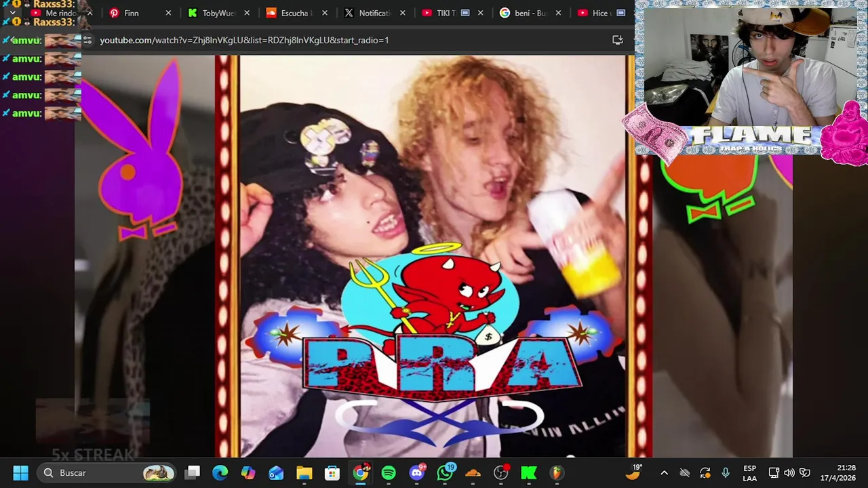Click the Chrome taskbar icon
868x488 pixels.
click(x=361, y=473)
